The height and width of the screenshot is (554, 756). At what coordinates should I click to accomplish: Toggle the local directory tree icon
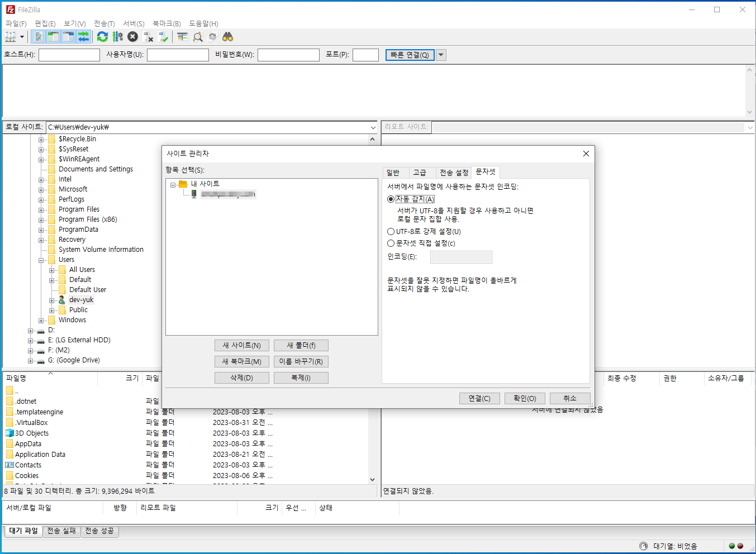[x=53, y=37]
